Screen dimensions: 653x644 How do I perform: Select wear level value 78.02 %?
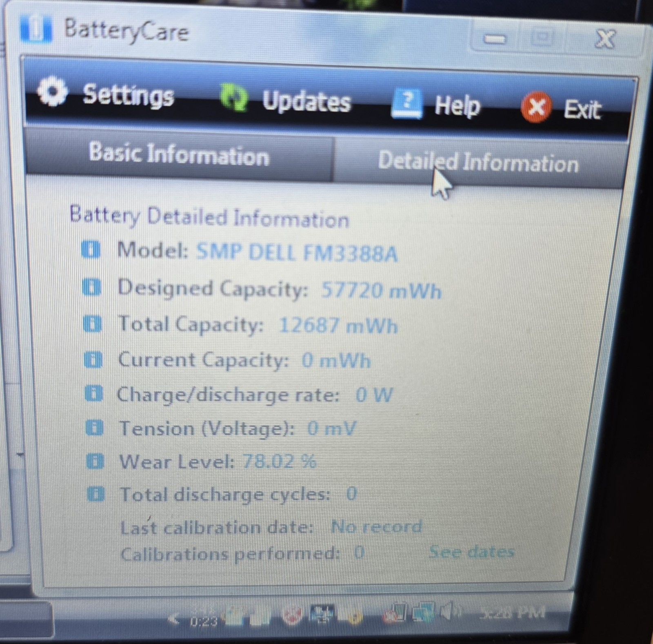coord(279,462)
